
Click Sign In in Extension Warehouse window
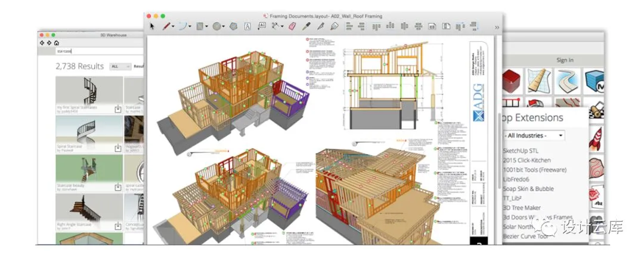[x=565, y=60]
